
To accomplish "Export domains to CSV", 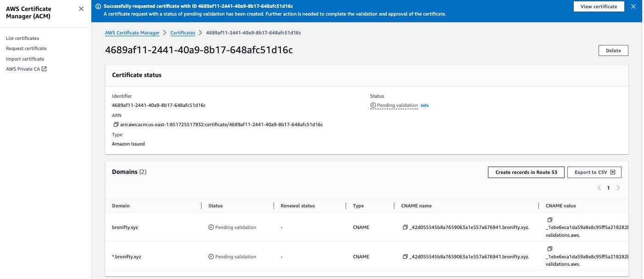I will [x=594, y=173].
